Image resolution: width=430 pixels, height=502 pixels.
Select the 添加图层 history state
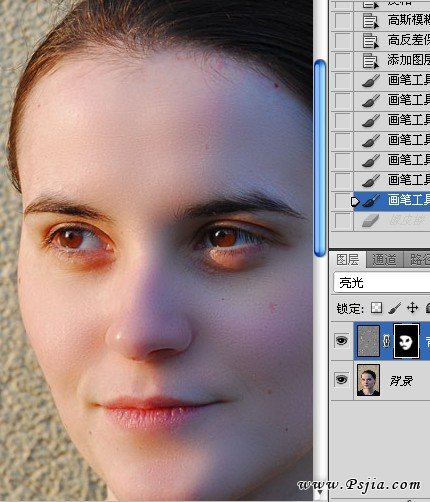tap(391, 61)
